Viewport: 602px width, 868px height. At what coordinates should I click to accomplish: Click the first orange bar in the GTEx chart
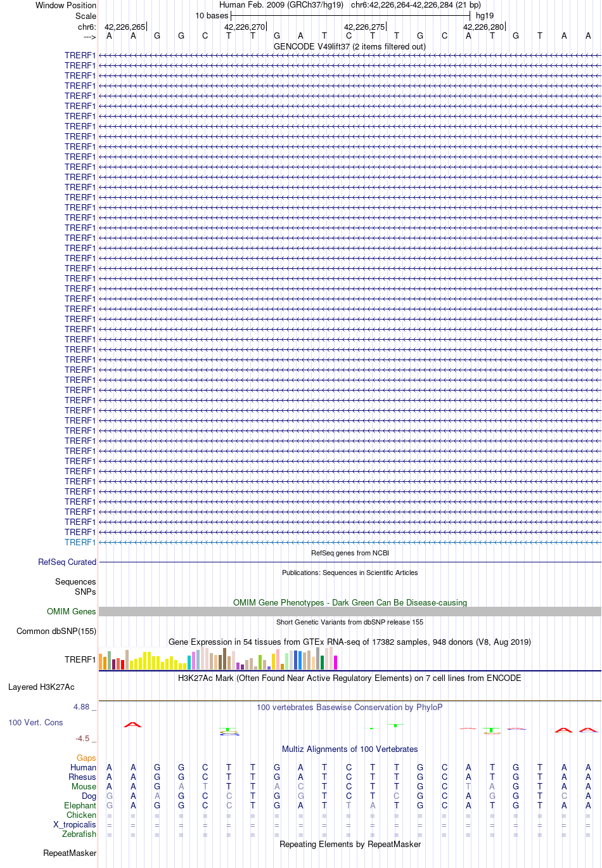pyautogui.click(x=101, y=662)
